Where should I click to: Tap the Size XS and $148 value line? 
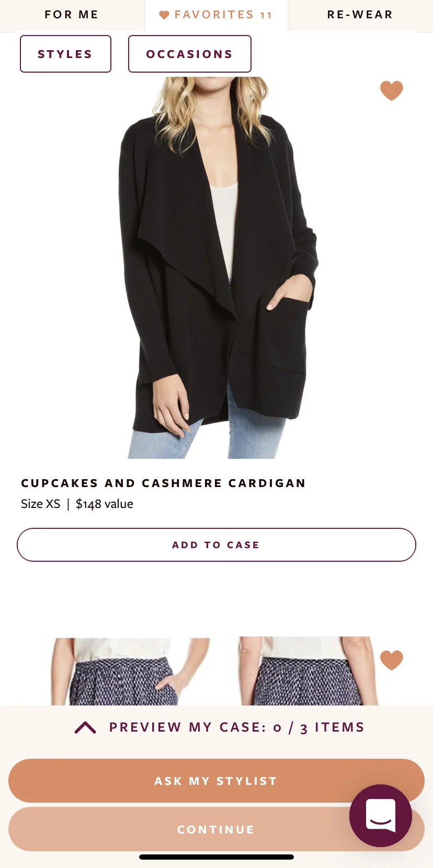click(77, 504)
